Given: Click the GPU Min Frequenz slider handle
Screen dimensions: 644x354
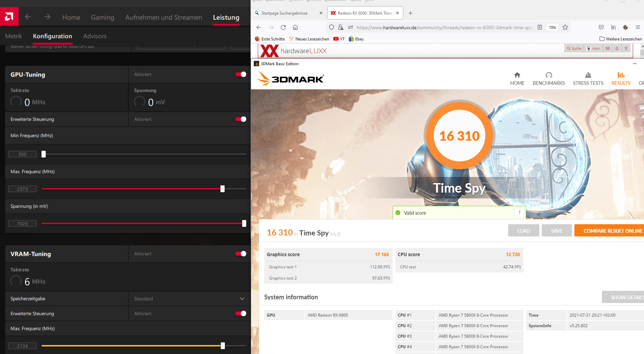Looking at the screenshot, I should (43, 154).
